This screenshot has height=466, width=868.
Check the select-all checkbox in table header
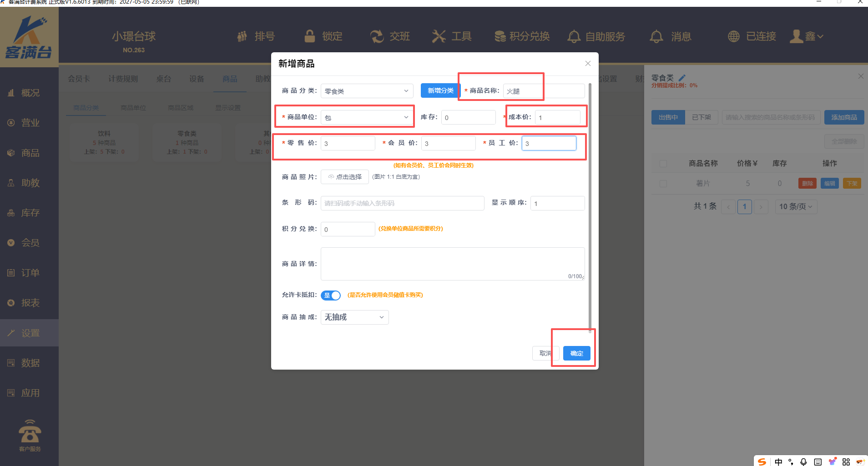point(663,164)
